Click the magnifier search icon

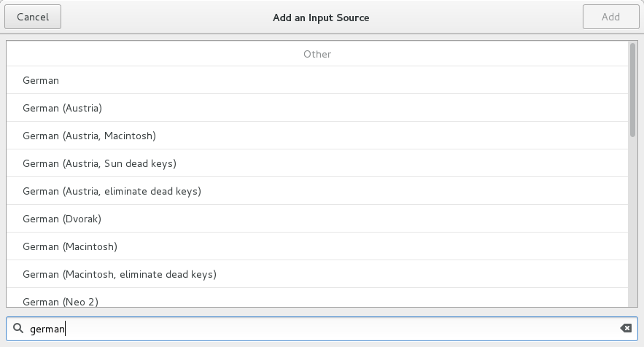[18, 328]
